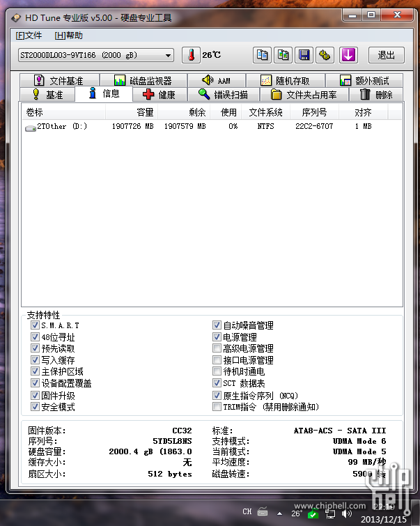This screenshot has height=526, width=420.
Task: Toggle 预先读取 checkbox
Action: coord(35,348)
